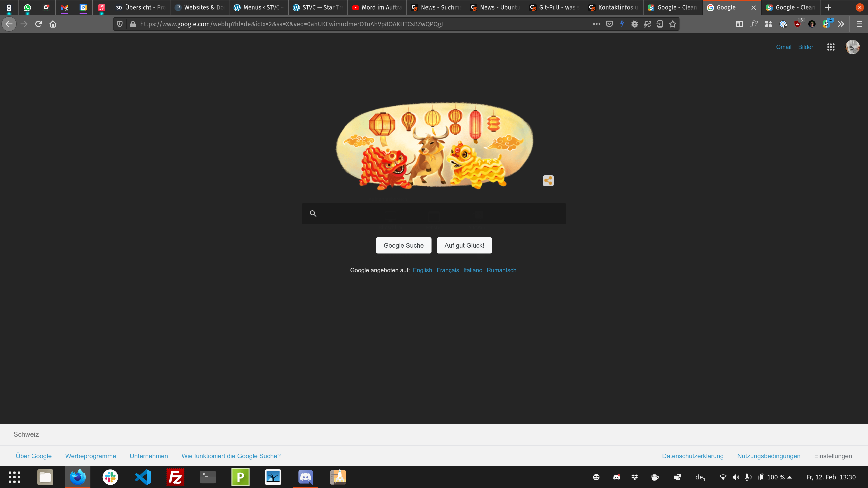Open uBlock Origin extension icon
868x488 pixels.
tap(797, 24)
